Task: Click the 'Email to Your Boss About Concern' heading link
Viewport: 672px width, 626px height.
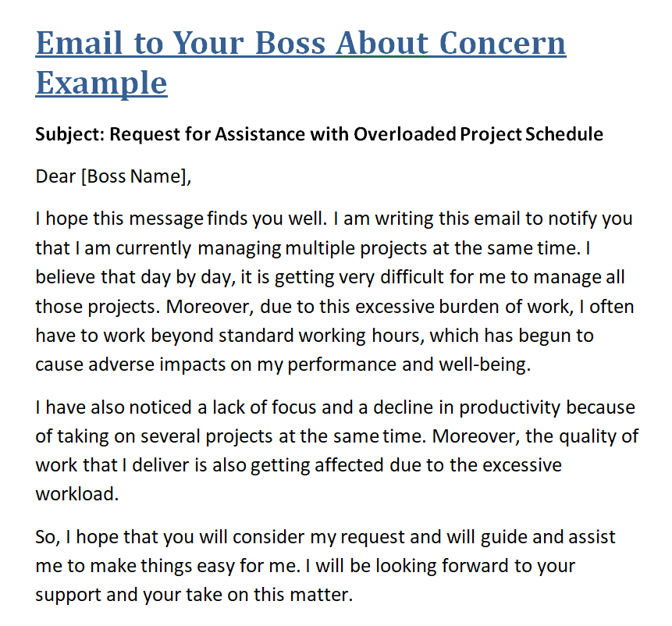Action: point(300,44)
